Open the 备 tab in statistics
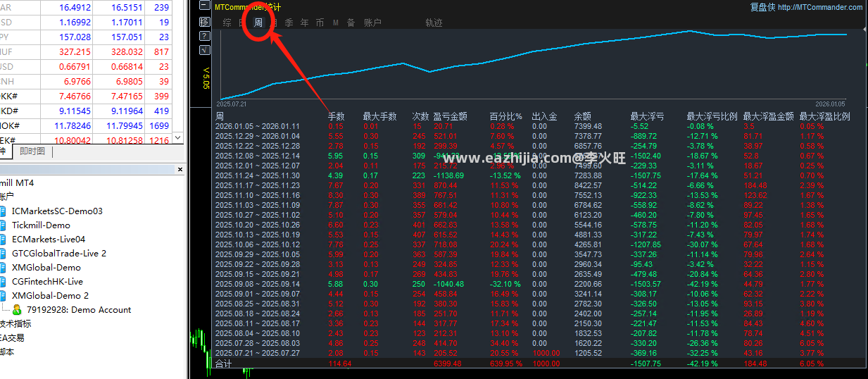The image size is (868, 379). [x=351, y=23]
